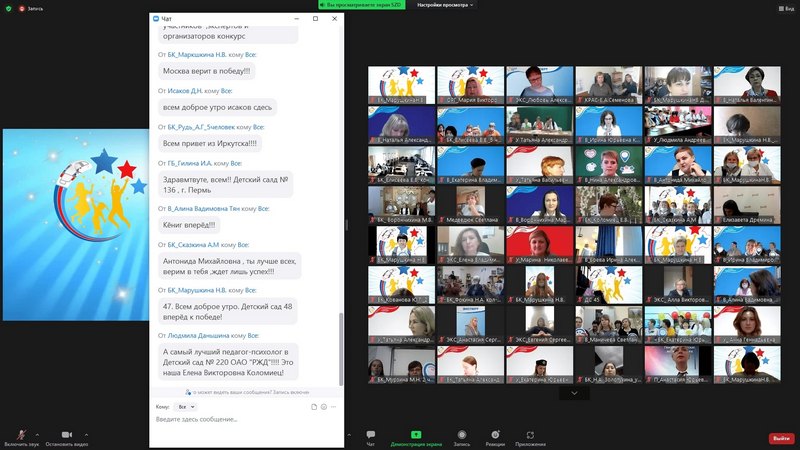Open the Чат icon in bottom toolbar

point(371,434)
